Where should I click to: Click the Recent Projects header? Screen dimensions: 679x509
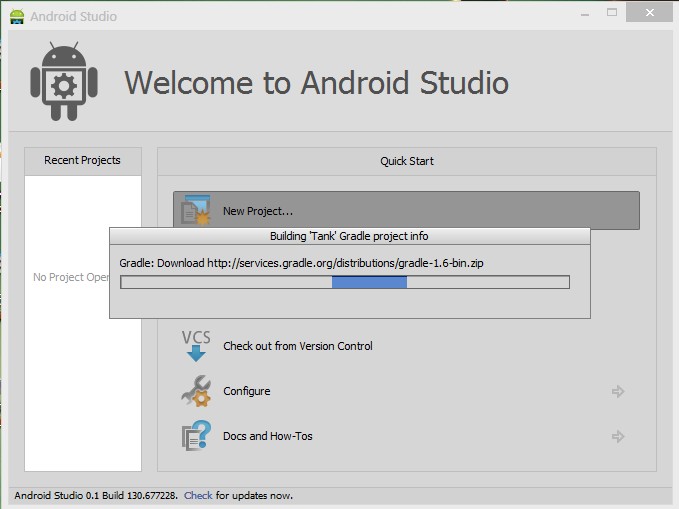click(x=83, y=161)
